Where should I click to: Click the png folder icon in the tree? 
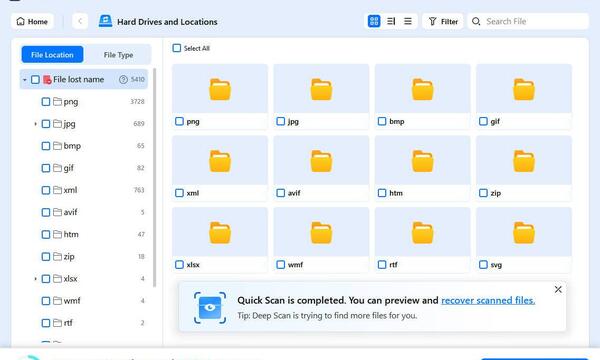tap(57, 101)
